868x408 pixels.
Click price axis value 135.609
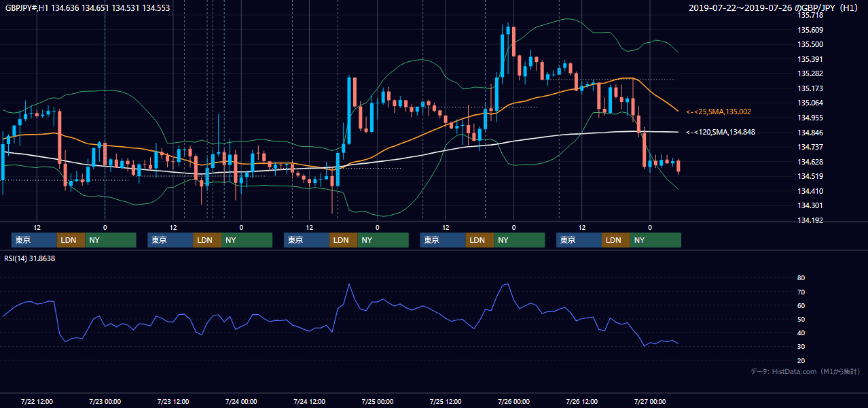(810, 30)
